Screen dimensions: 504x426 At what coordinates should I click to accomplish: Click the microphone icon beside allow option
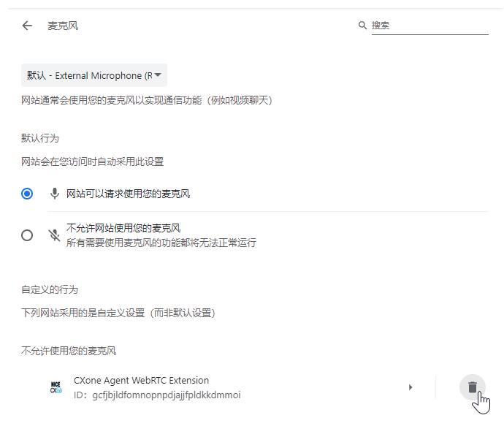(x=55, y=194)
